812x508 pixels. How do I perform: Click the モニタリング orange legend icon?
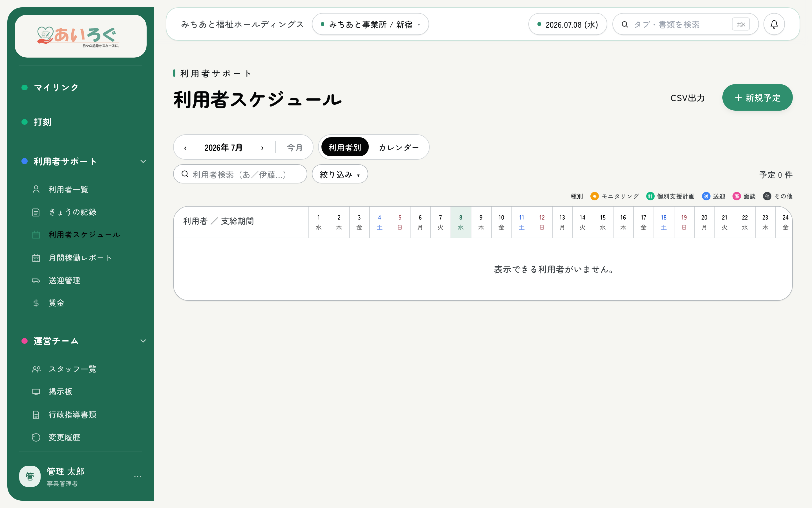(x=594, y=196)
